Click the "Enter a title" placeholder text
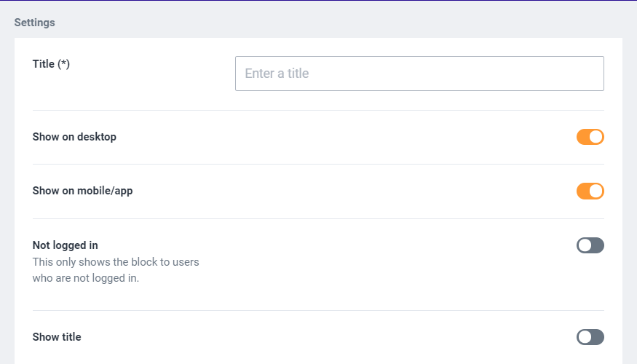Screen dimensions: 637x364 (277, 74)
